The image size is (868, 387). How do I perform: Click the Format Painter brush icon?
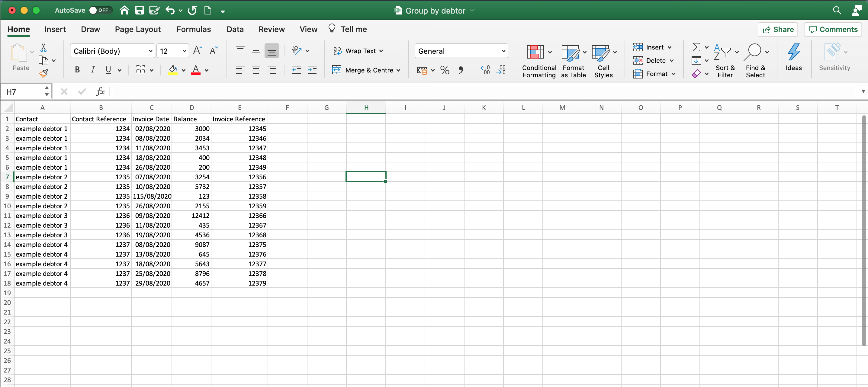[43, 73]
